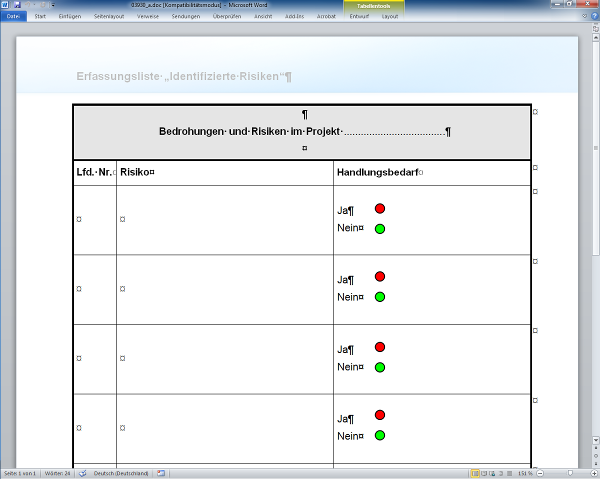Click the green Nein circle in first row
This screenshot has height=479, width=600.
tap(380, 229)
